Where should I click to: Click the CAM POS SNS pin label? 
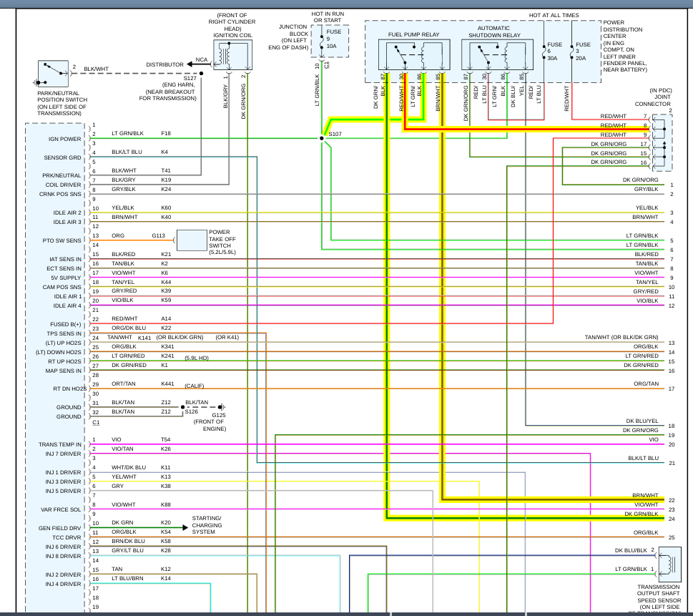click(62, 287)
